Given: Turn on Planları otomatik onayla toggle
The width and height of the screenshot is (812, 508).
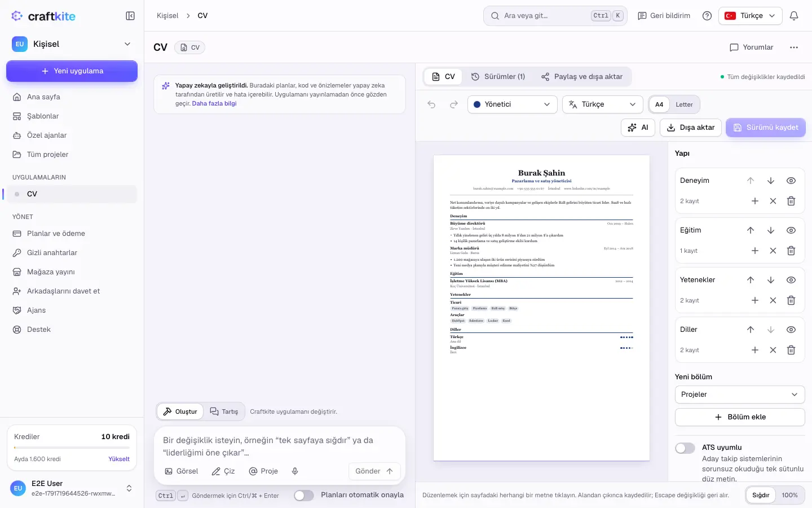Looking at the screenshot, I should pyautogui.click(x=304, y=496).
